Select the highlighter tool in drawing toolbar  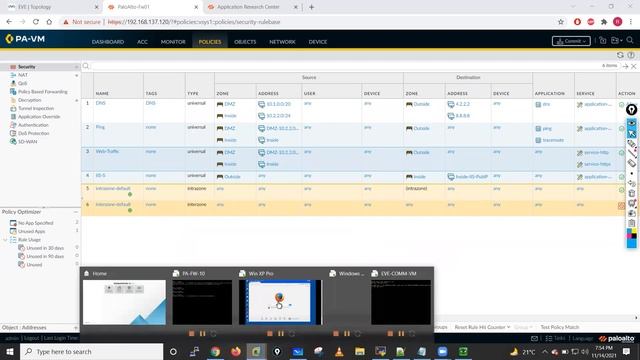click(631, 143)
